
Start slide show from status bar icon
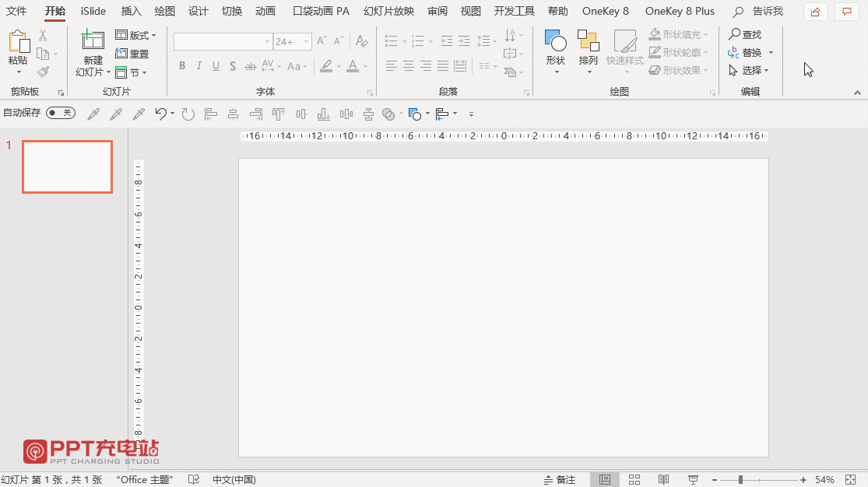coord(693,479)
